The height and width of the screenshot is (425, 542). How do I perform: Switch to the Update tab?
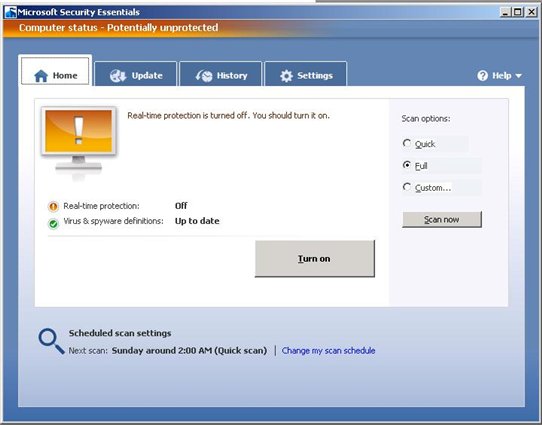pyautogui.click(x=136, y=74)
